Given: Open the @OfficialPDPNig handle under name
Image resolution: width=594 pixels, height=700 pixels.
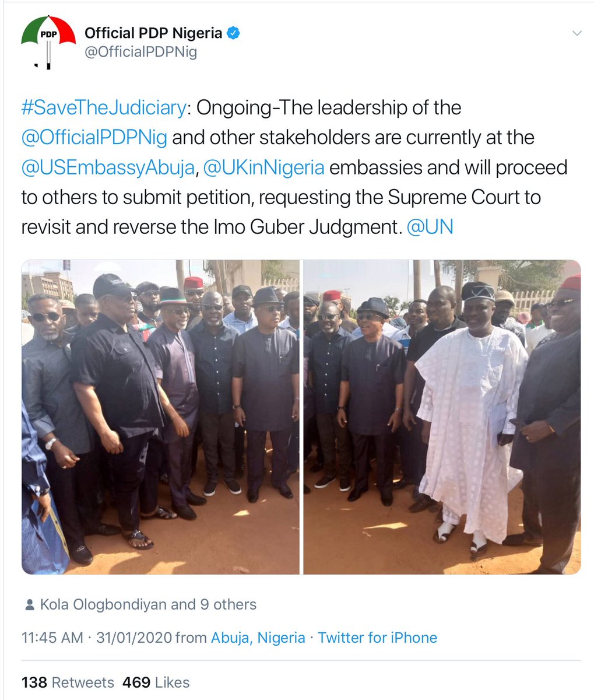Looking at the screenshot, I should tap(141, 52).
